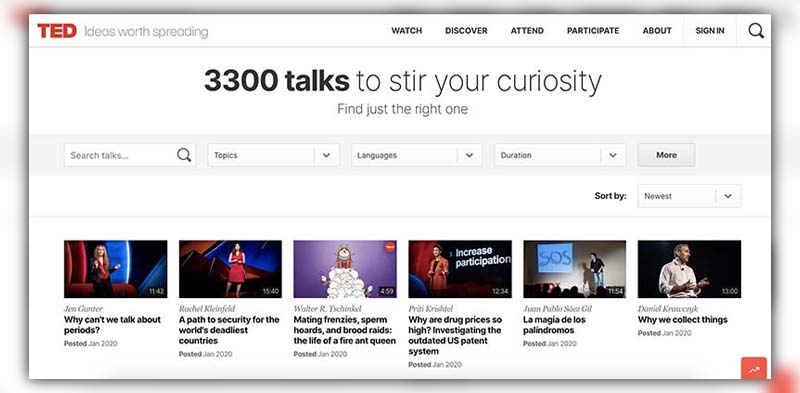The height and width of the screenshot is (393, 800).
Task: Open Priti Krishtel talk thumbnail
Action: click(460, 269)
